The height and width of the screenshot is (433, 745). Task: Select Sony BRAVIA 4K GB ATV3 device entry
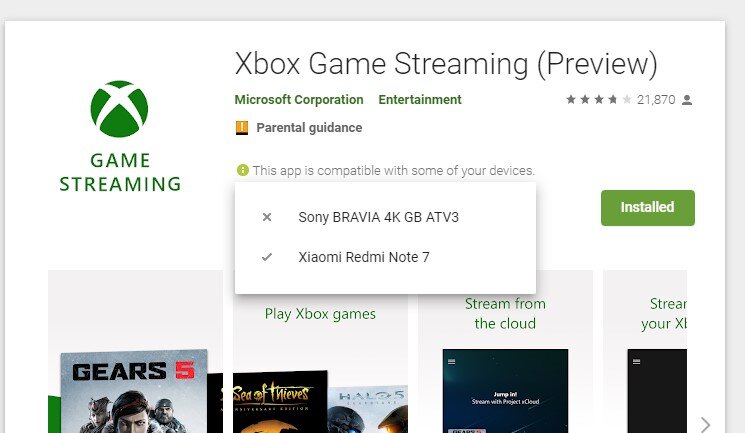coord(385,217)
